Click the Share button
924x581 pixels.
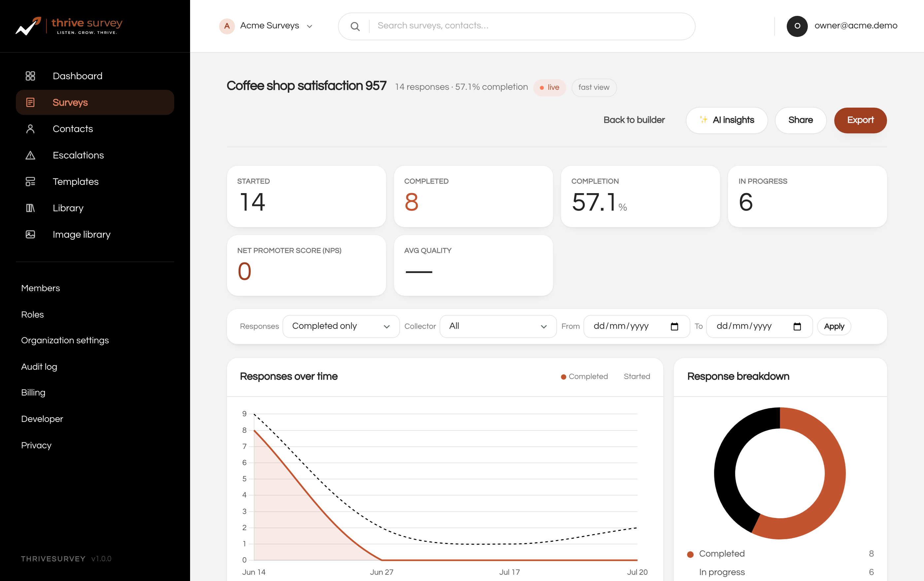(801, 120)
